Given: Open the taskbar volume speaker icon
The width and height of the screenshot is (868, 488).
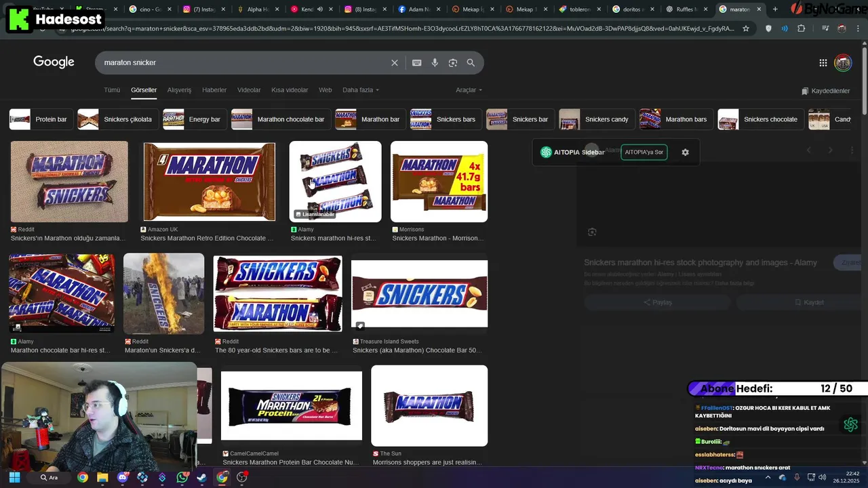Looking at the screenshot, I should point(822,477).
